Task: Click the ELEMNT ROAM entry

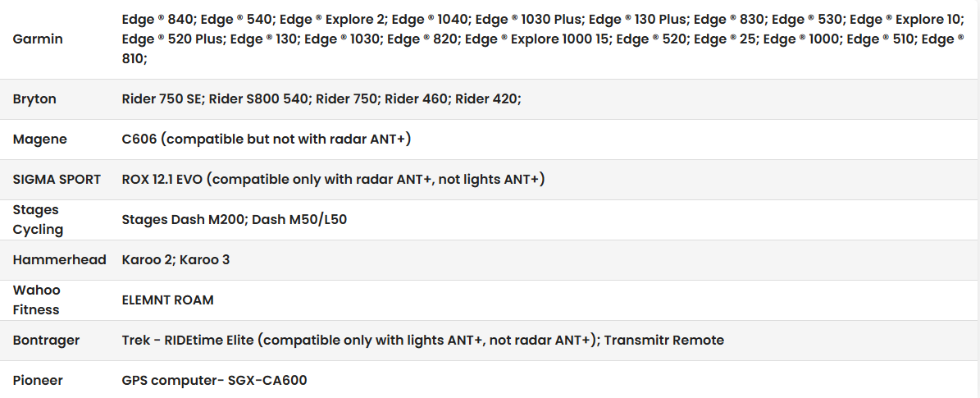Action: tap(167, 300)
